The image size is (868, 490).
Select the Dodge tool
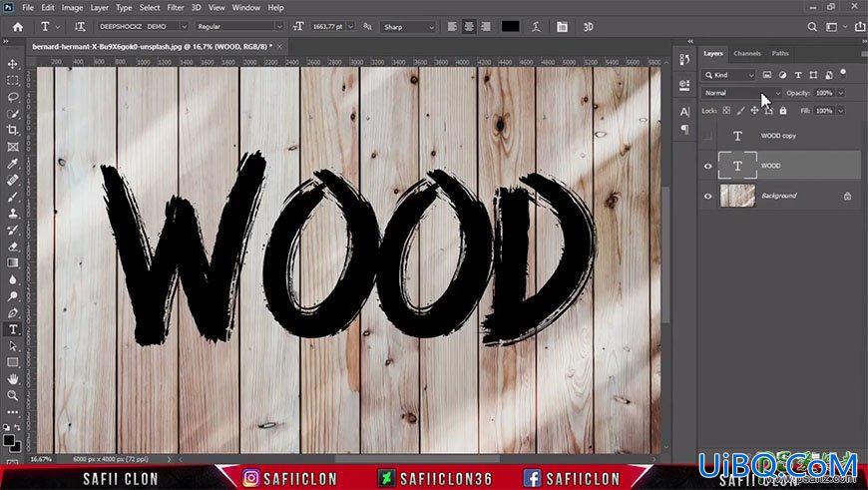[x=13, y=296]
